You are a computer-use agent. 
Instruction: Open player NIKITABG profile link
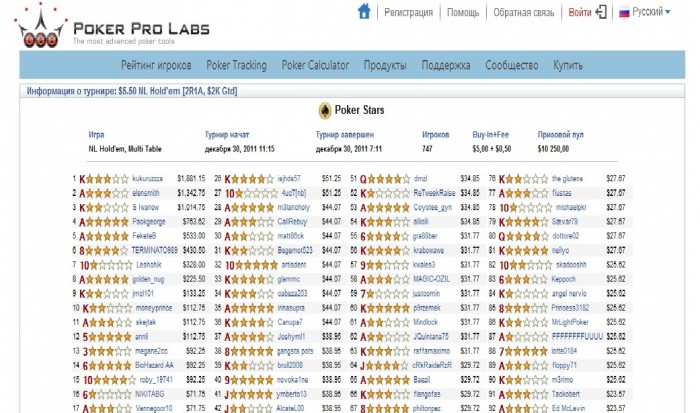(150, 394)
